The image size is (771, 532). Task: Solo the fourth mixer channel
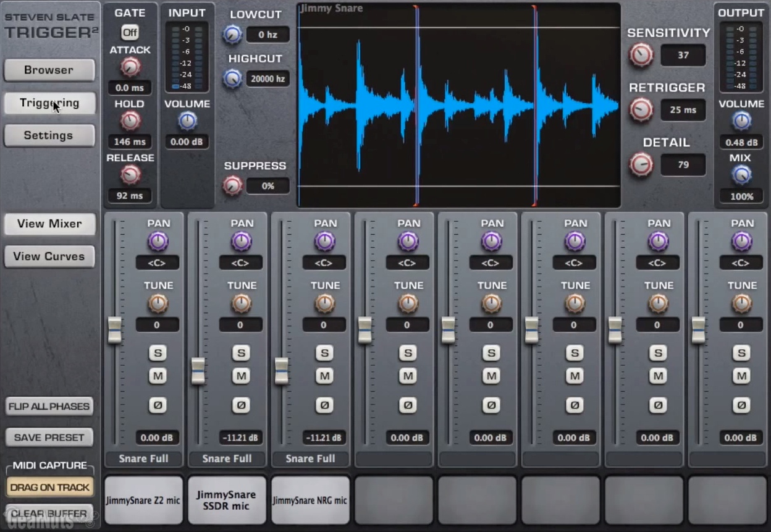(x=408, y=353)
